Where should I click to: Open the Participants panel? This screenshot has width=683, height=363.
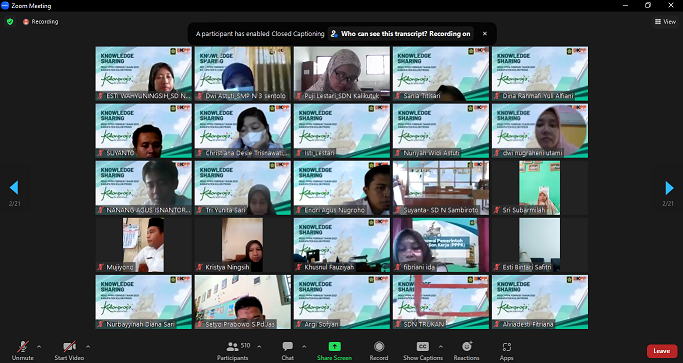(x=233, y=351)
